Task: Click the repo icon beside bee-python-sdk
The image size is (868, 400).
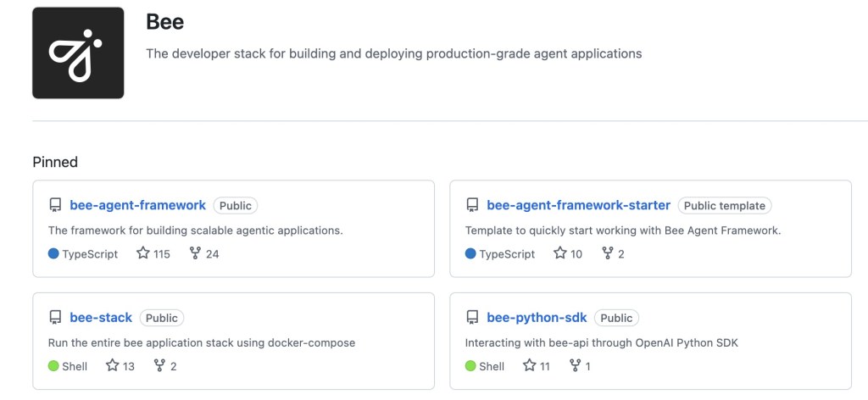Action: pyautogui.click(x=473, y=318)
